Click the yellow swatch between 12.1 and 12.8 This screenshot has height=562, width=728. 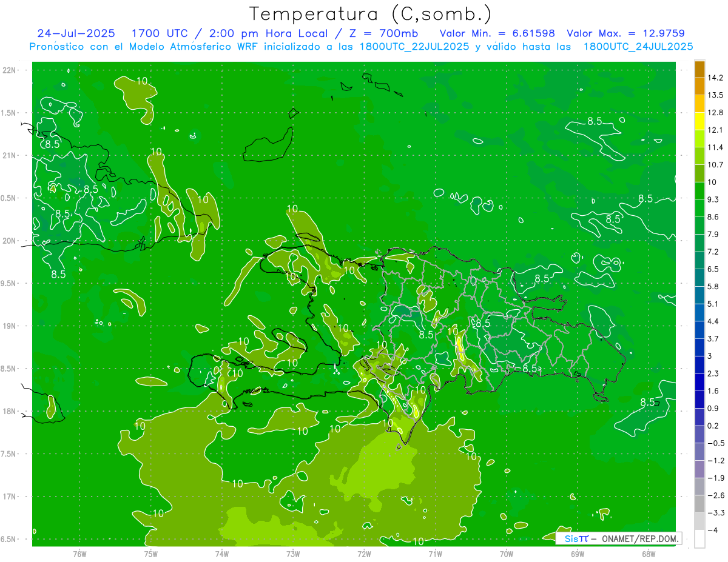click(x=699, y=121)
